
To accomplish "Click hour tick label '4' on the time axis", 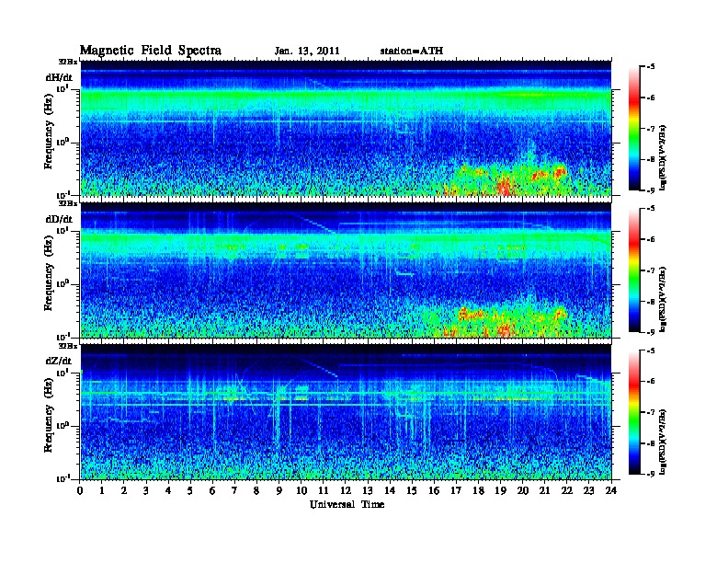I will click(x=168, y=490).
